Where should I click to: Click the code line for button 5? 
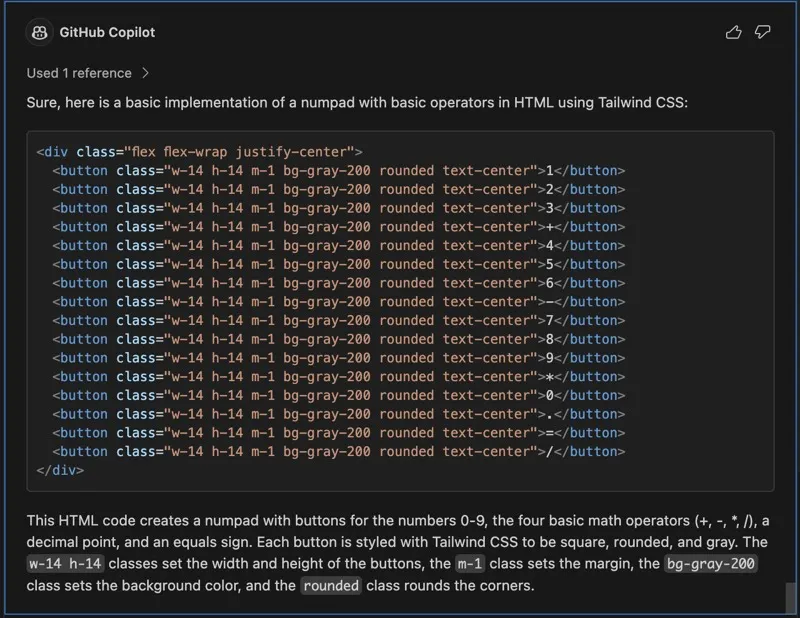pos(338,264)
